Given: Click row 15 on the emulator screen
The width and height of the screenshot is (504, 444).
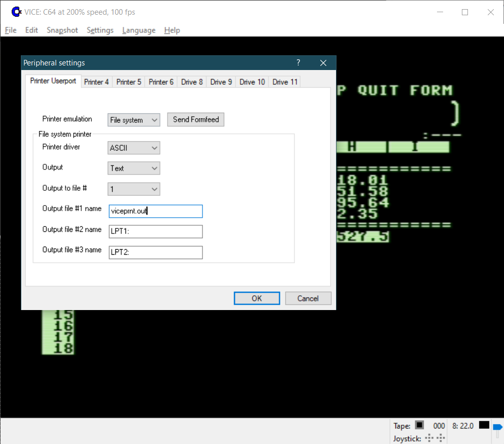Looking at the screenshot, I should click(x=58, y=315).
